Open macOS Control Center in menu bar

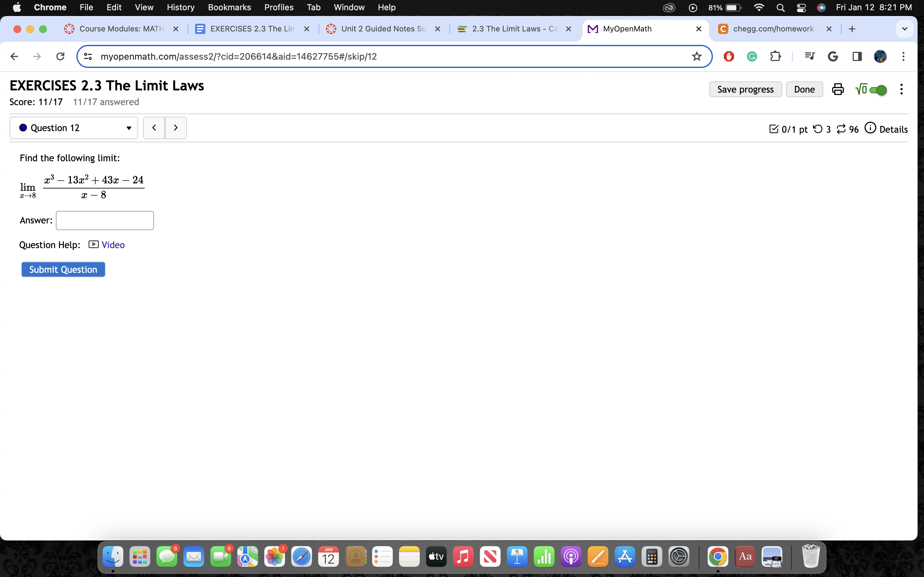pos(801,7)
